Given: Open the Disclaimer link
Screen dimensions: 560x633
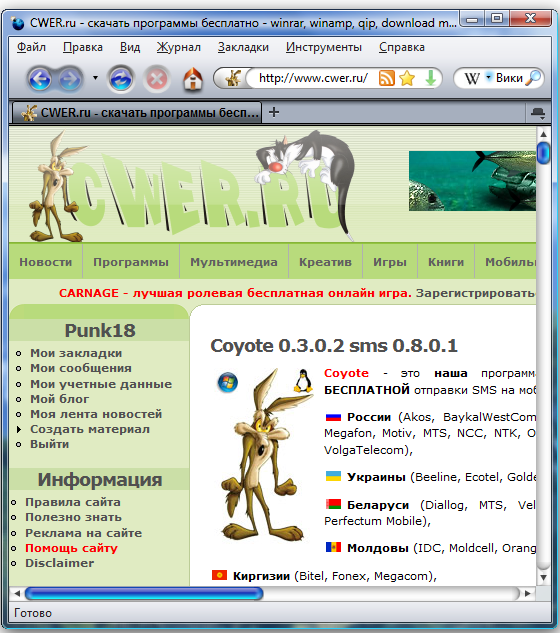Looking at the screenshot, I should pyautogui.click(x=59, y=563).
